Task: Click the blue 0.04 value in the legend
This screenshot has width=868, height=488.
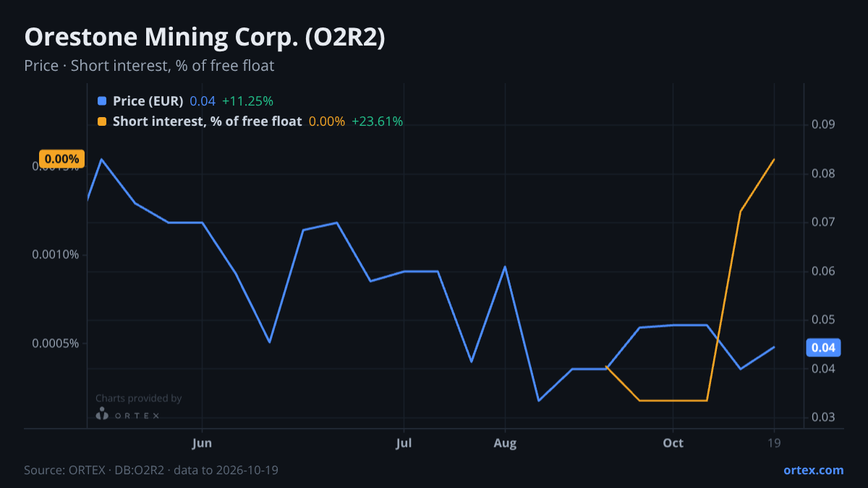Action: click(x=203, y=101)
